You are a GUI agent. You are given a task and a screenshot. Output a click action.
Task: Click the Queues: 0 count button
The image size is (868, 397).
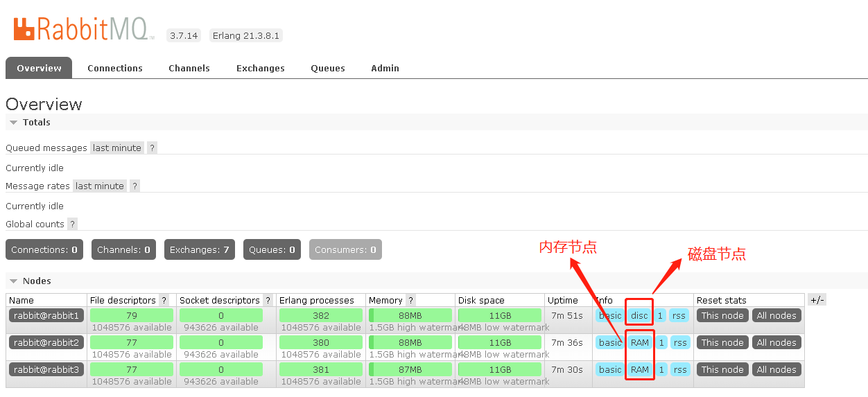point(272,249)
